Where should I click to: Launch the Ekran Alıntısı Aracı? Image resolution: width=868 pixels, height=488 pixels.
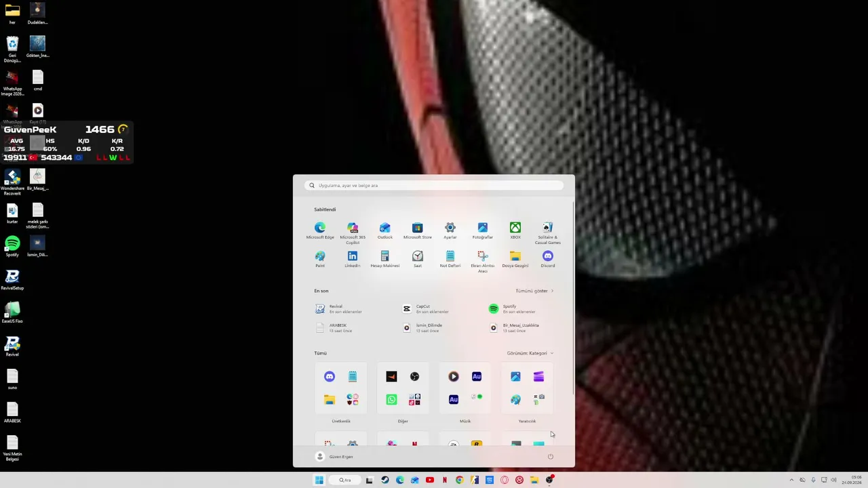tap(483, 261)
